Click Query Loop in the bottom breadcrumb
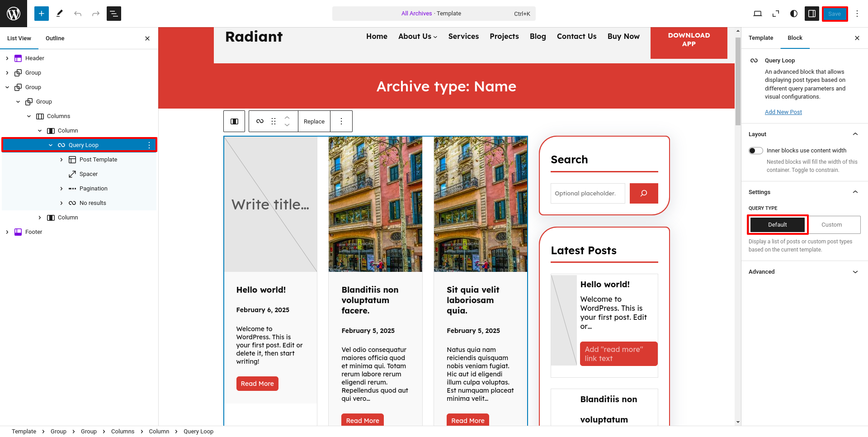Viewport: 868px width, 437px height. (198, 432)
